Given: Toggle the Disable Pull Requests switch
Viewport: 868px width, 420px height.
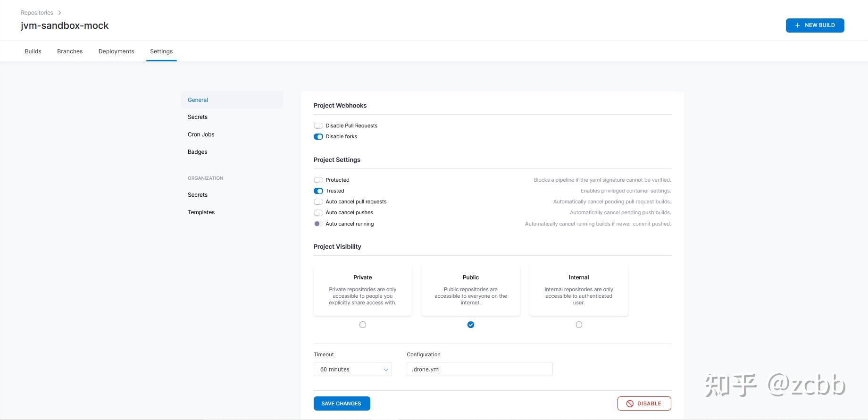Looking at the screenshot, I should 318,126.
